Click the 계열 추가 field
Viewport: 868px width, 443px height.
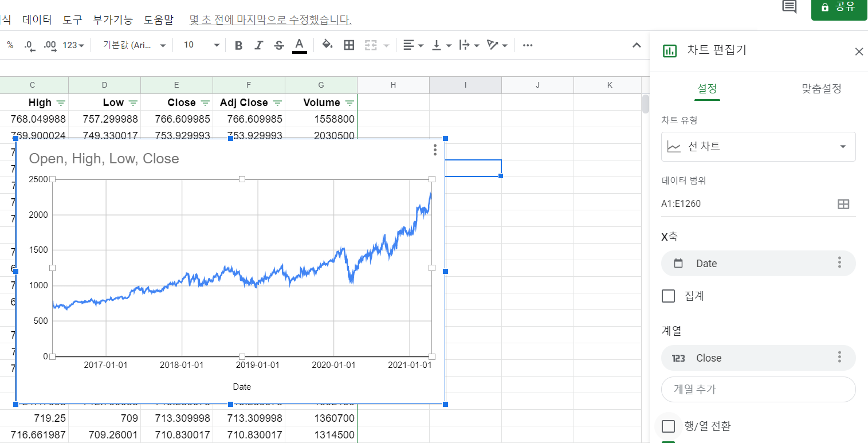tap(758, 390)
